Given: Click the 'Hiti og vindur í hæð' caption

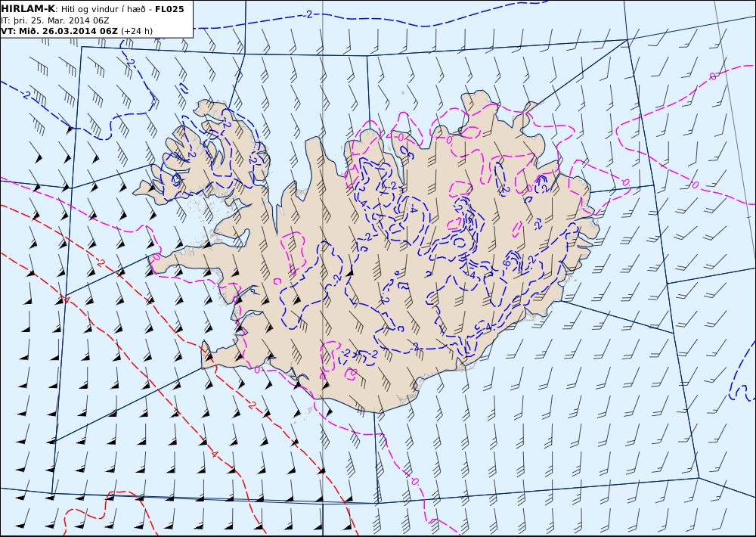Looking at the screenshot, I should pos(103,9).
